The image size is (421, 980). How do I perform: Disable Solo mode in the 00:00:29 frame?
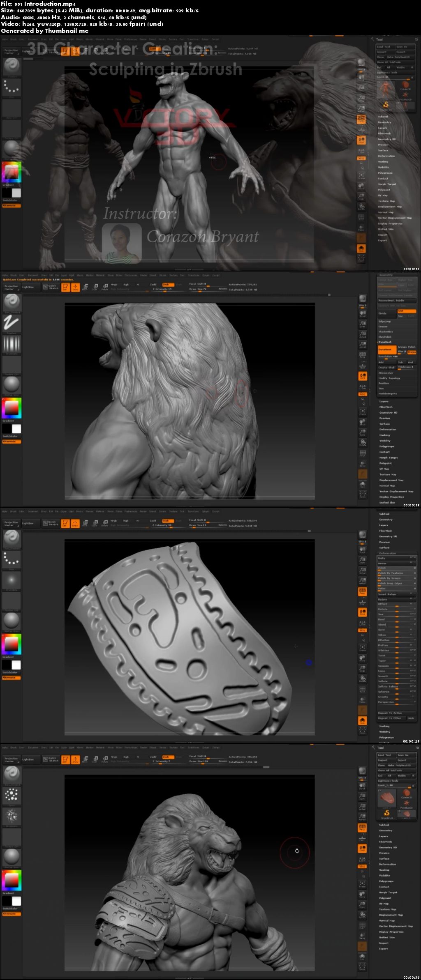362,720
